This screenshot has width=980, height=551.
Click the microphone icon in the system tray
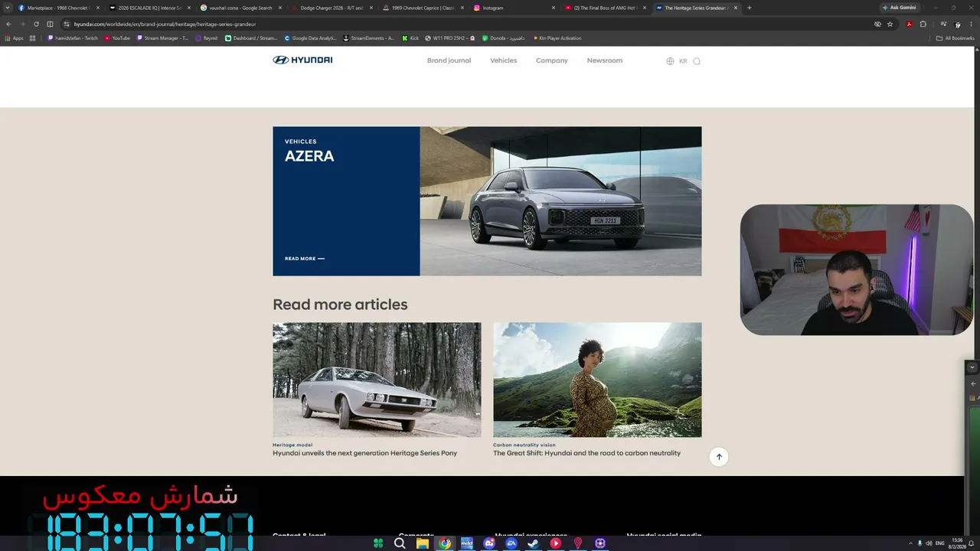pos(920,543)
